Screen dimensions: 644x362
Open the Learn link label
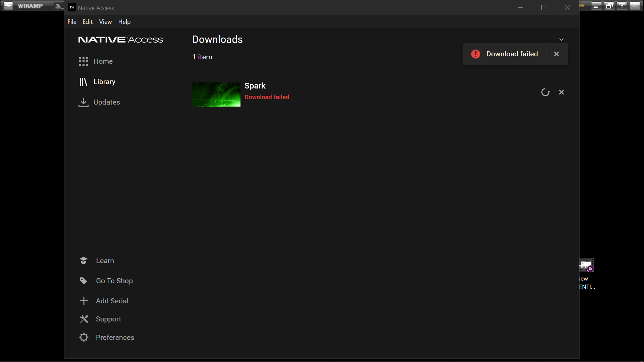coord(105,261)
